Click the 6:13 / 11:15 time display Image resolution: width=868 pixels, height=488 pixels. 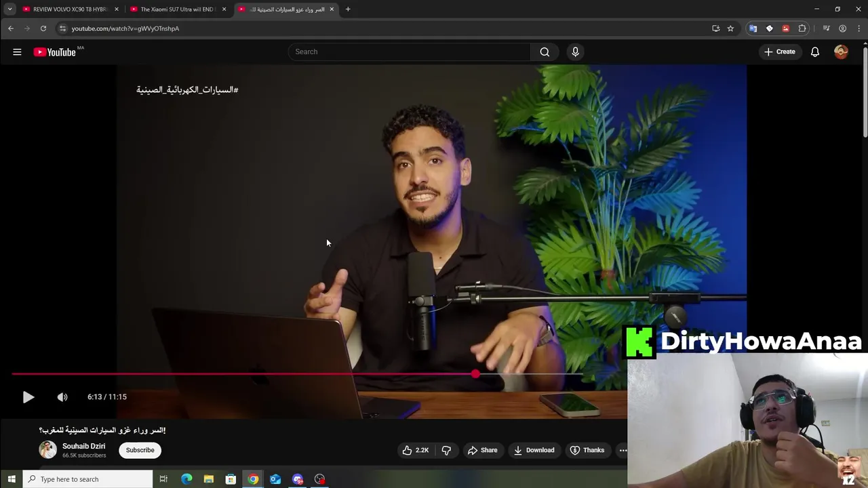click(107, 397)
